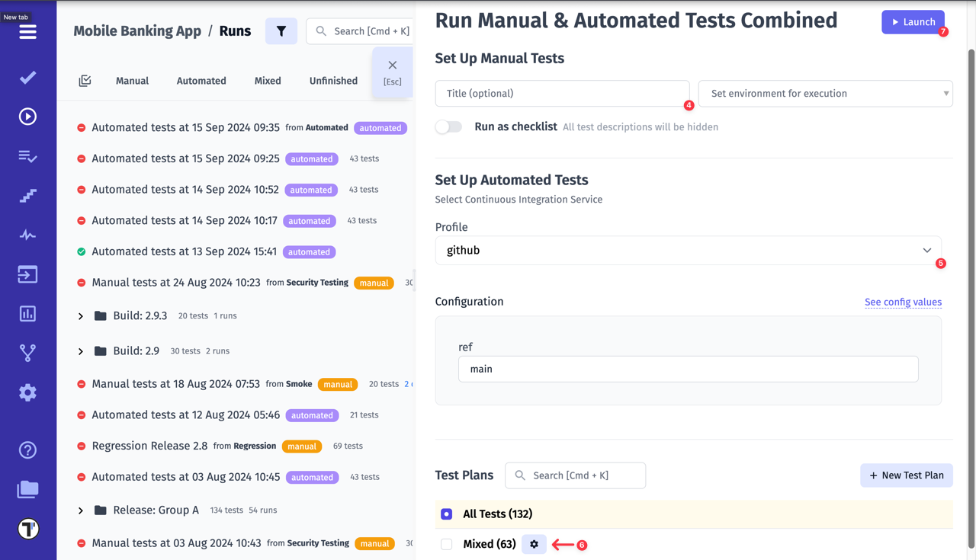Enable the Run as checklist toggle
This screenshot has height=560, width=976.
pos(448,126)
